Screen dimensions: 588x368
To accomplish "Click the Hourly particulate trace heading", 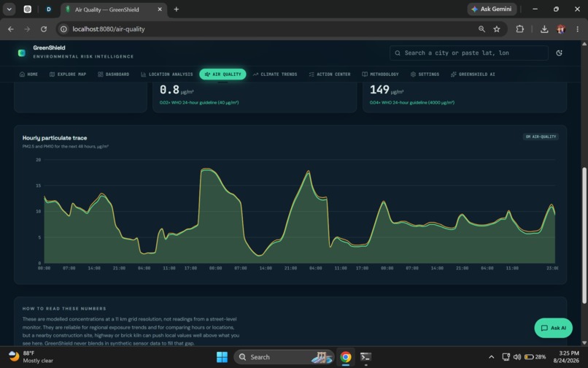I will (55, 138).
